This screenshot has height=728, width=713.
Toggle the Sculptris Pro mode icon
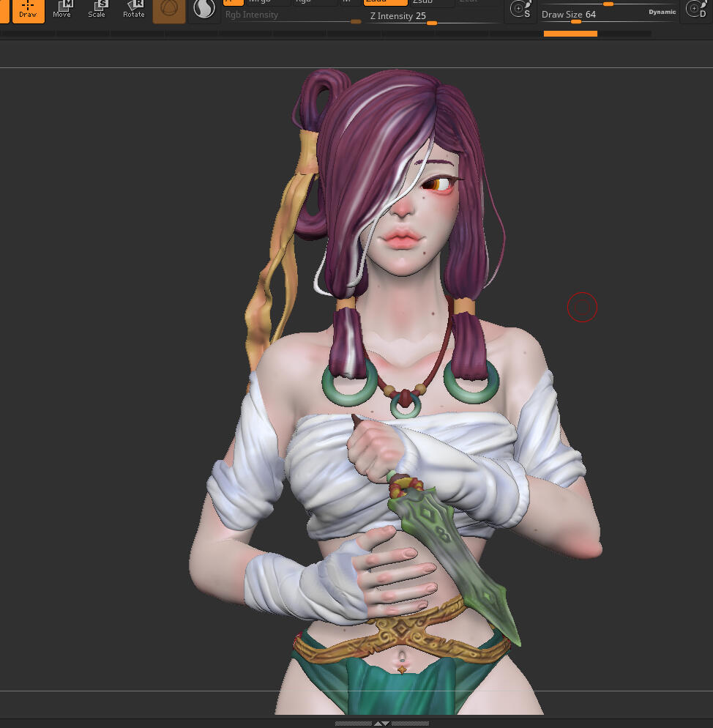pos(204,10)
